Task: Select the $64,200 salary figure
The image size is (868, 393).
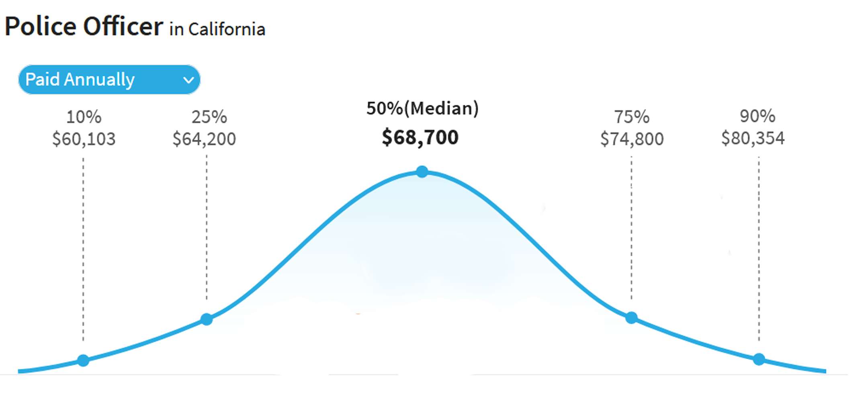Action: (x=204, y=139)
